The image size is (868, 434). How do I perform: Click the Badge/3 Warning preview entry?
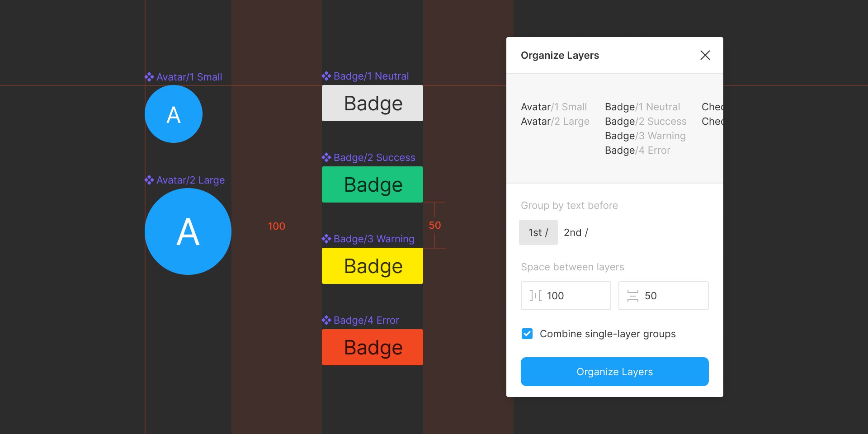tap(645, 136)
